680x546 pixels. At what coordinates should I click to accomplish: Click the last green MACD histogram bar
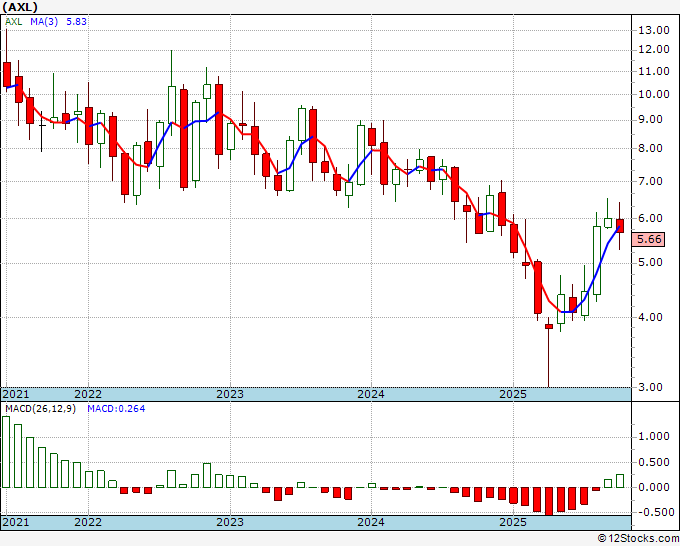pos(620,481)
